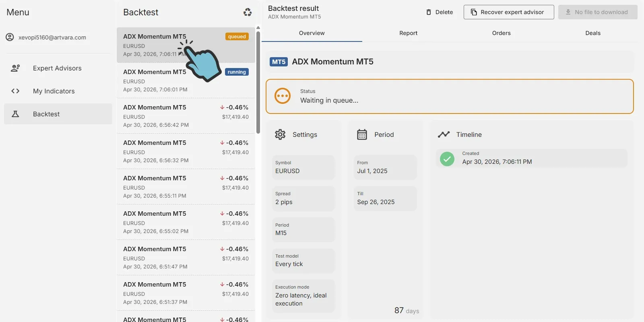Click the backtest list scrollbar thumb
This screenshot has height=322, width=644.
pos(258,82)
